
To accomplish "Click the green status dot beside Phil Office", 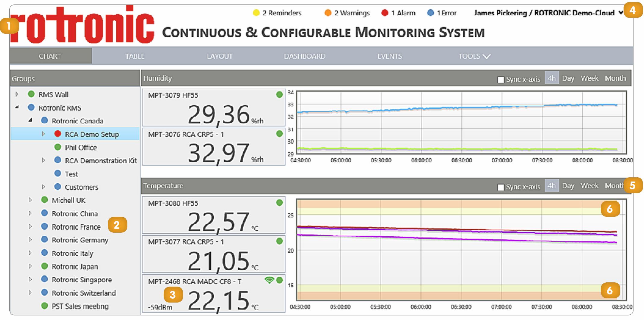I will coord(58,147).
